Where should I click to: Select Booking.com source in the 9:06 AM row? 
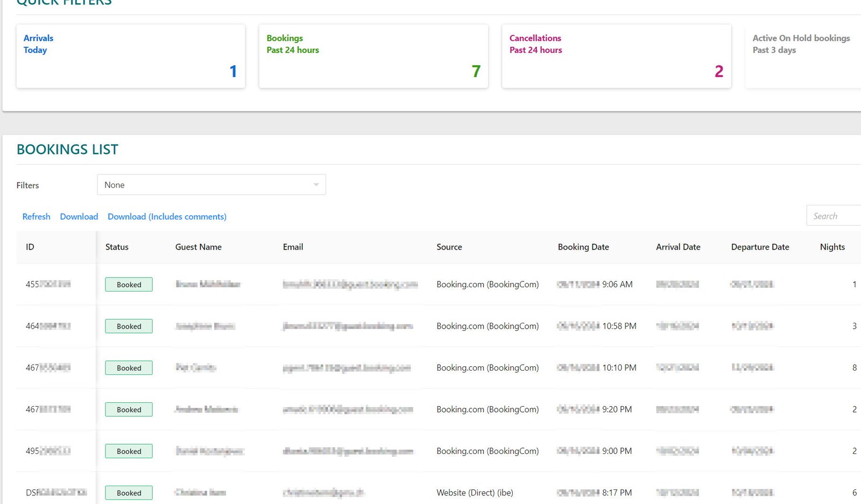click(x=488, y=284)
